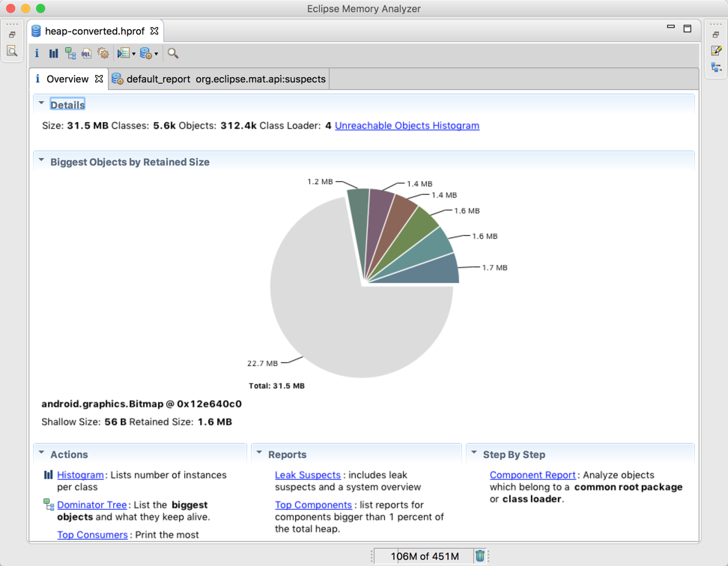Open query browser dropdown arrow
Viewport: 728px width, 566px height.
tap(156, 54)
